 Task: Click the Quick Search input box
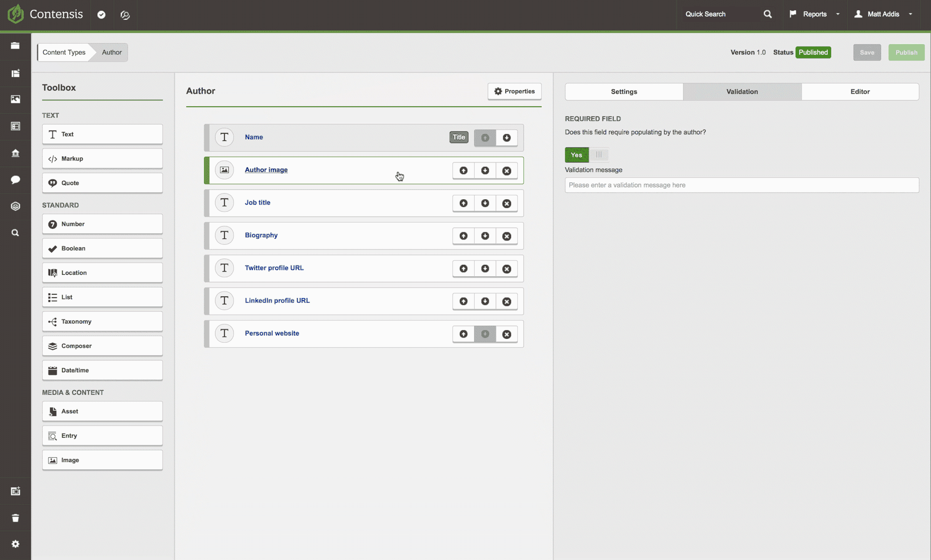click(720, 14)
